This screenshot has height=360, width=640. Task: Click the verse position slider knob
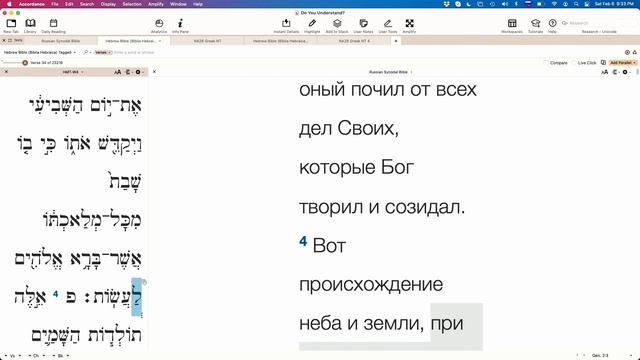coord(25,63)
